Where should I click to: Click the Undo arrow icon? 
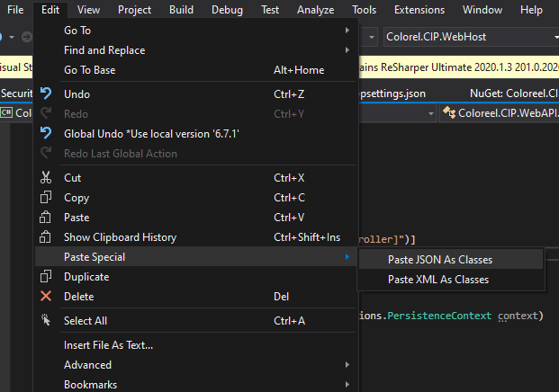point(46,94)
